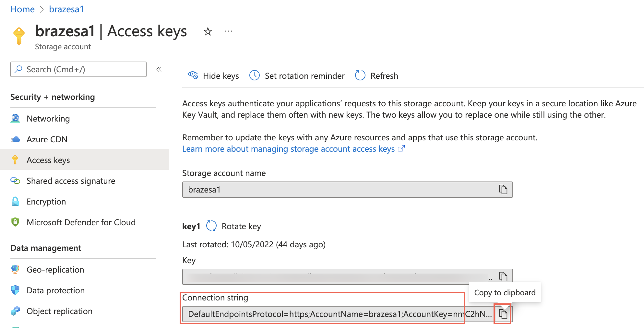Click the Refresh button
Image resolution: width=644 pixels, height=328 pixels.
[x=376, y=76]
